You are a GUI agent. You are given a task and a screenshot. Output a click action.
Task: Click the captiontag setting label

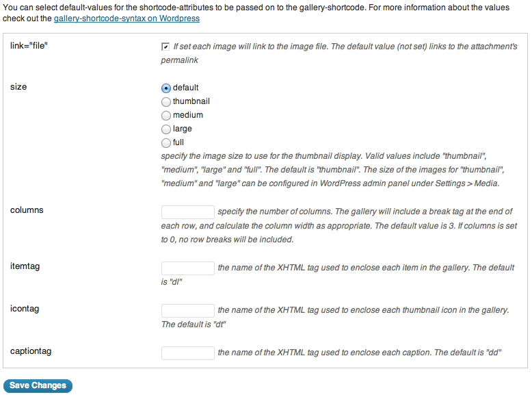(x=31, y=351)
